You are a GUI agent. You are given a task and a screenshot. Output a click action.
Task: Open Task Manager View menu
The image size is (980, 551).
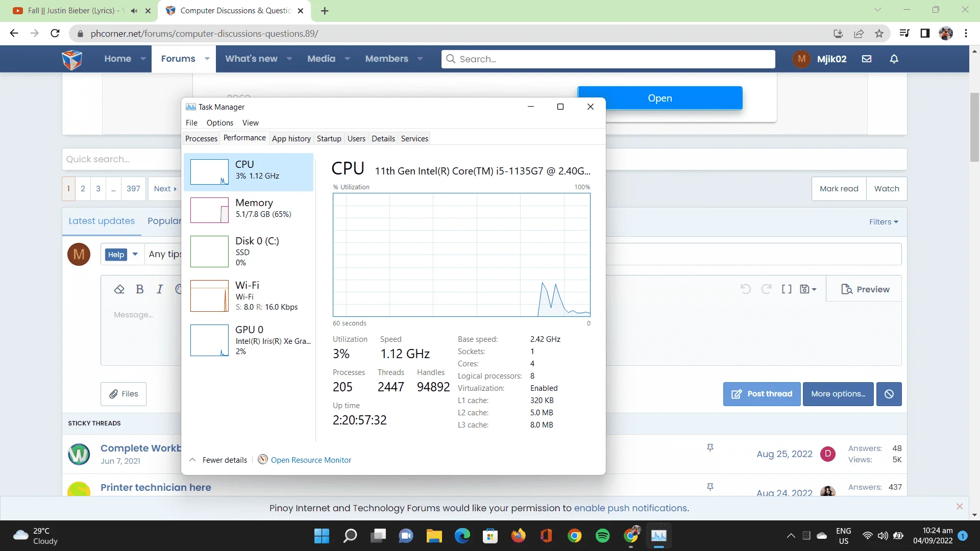coord(250,122)
